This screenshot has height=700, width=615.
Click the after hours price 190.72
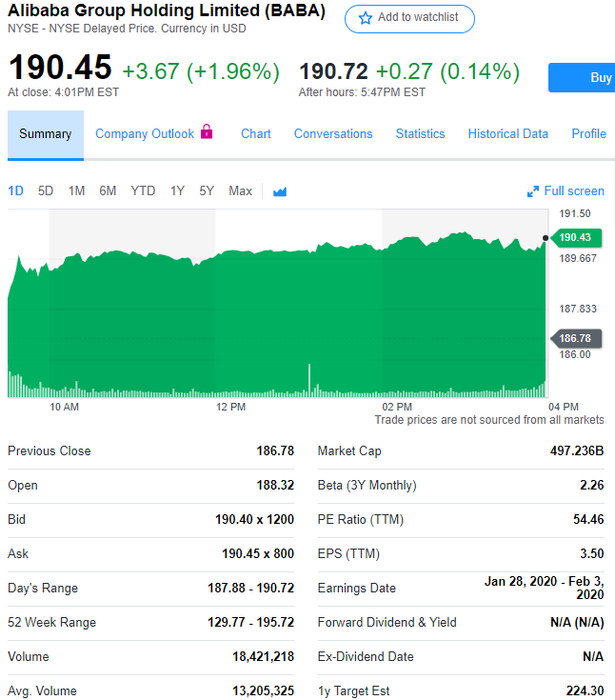[333, 71]
